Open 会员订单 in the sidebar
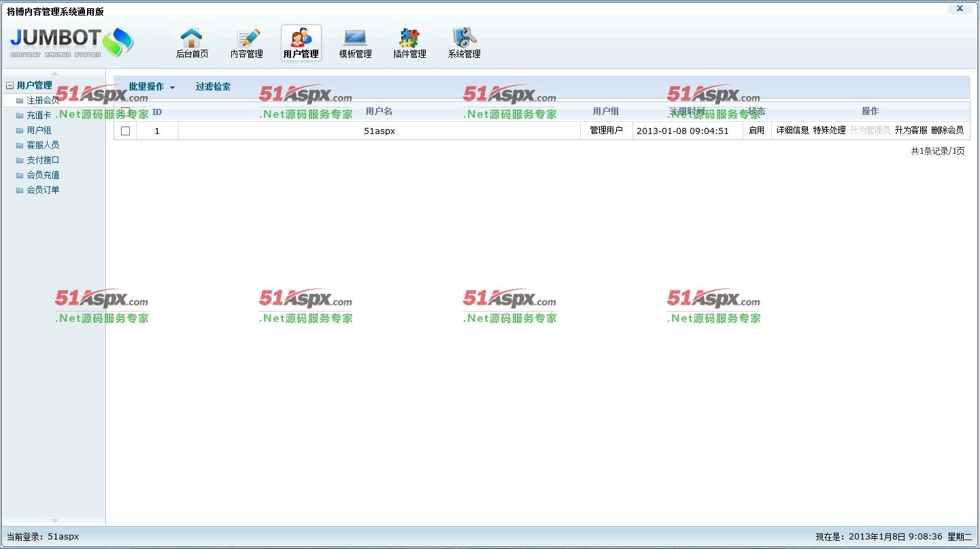This screenshot has height=549, width=980. pos(43,190)
